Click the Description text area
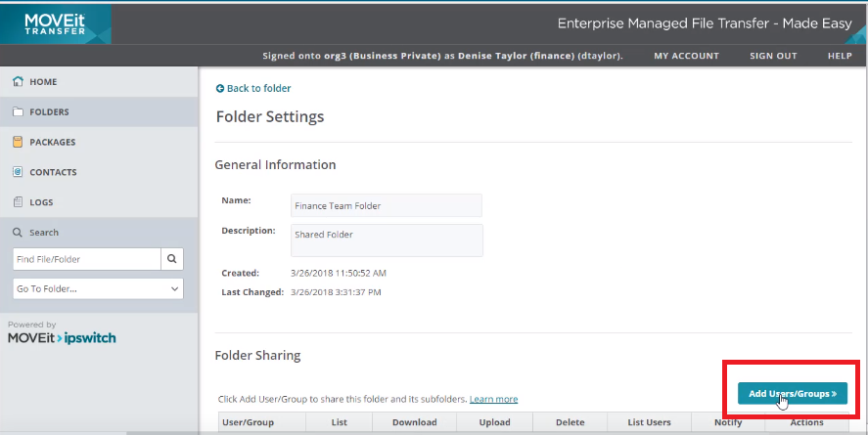Image resolution: width=868 pixels, height=435 pixels. pyautogui.click(x=387, y=240)
